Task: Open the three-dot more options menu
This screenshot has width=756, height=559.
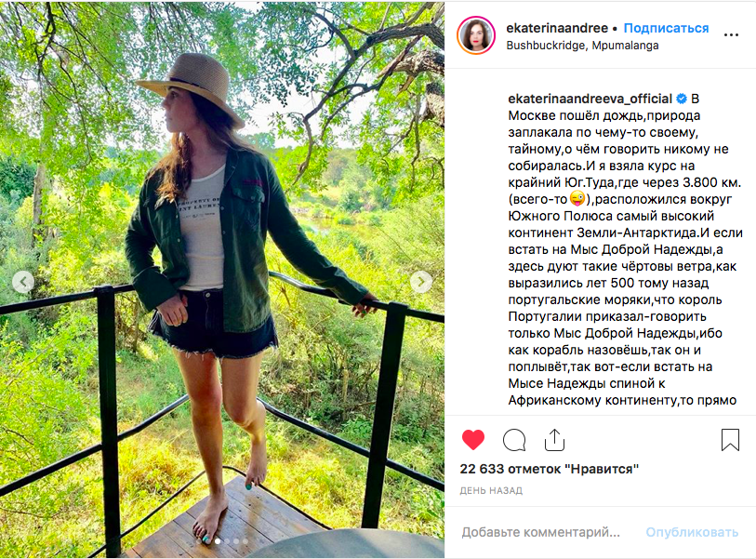Action: click(731, 34)
